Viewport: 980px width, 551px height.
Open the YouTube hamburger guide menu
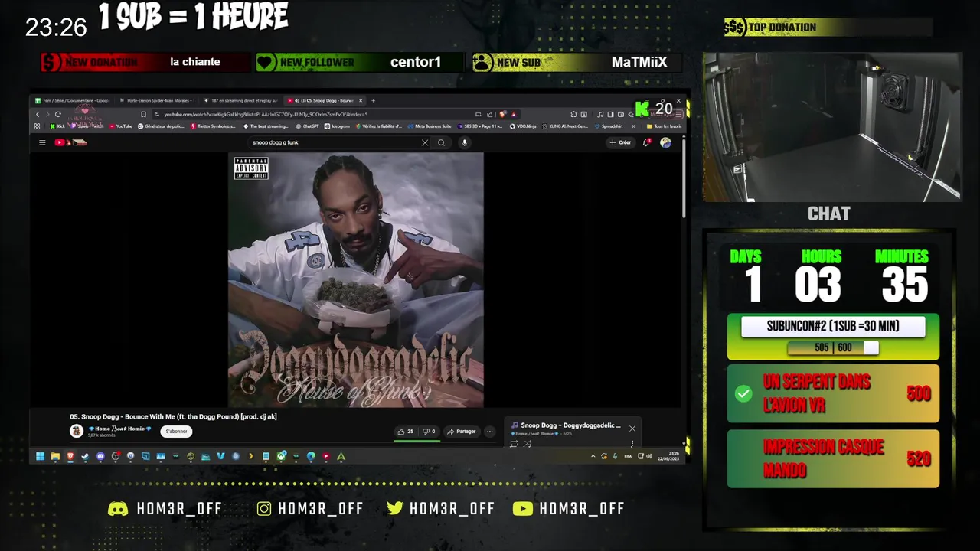(42, 142)
